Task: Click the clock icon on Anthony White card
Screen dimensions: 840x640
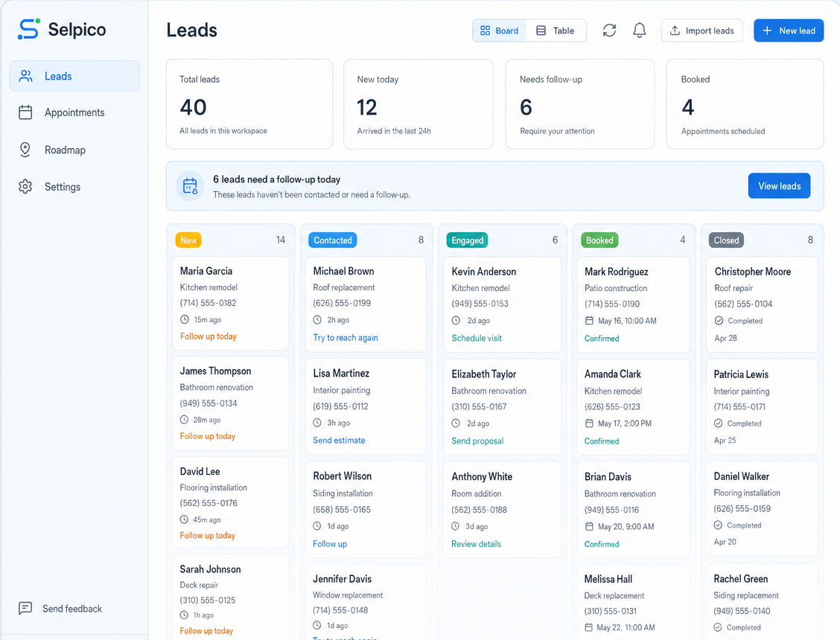Action: pos(455,526)
